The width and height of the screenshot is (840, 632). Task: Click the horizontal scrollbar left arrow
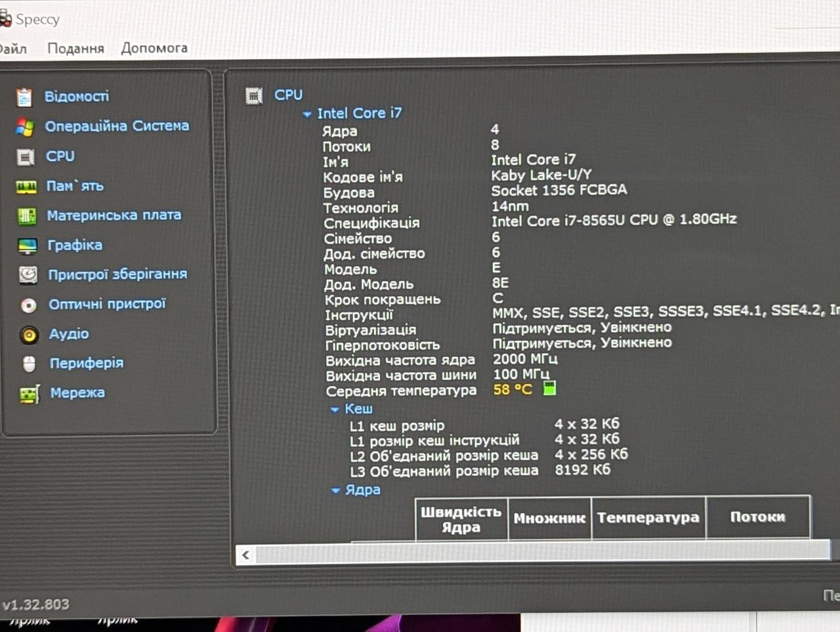tap(245, 555)
